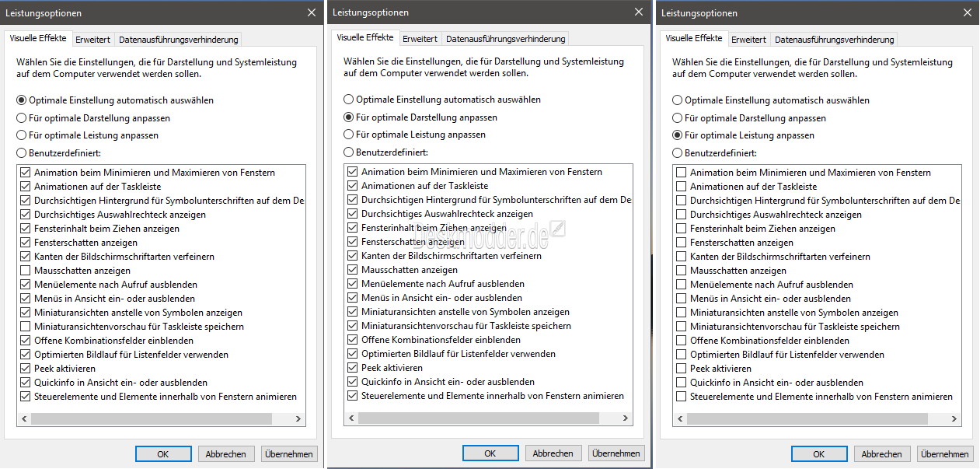Switch to Datenausführungsverhinderung tab in middle window
This screenshot has height=469, width=980.
pos(505,39)
